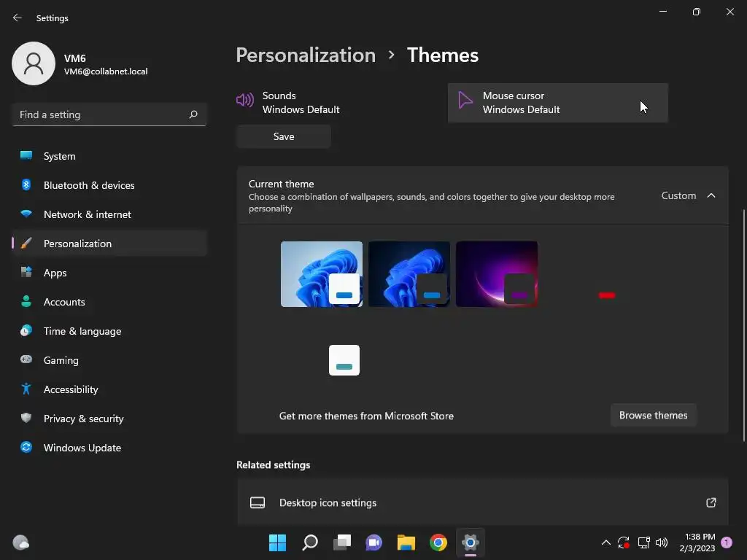Image resolution: width=747 pixels, height=560 pixels.
Task: Select the theme with red accent
Action: (x=584, y=274)
